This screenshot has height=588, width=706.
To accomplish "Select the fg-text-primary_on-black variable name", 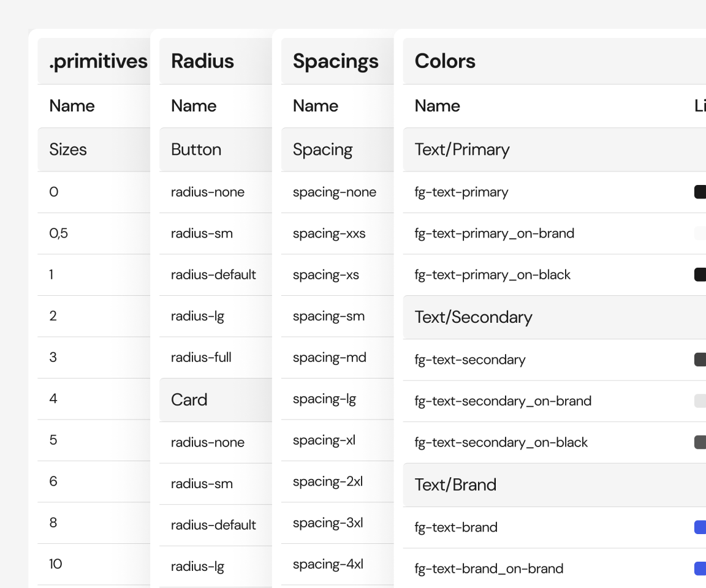I will click(493, 276).
